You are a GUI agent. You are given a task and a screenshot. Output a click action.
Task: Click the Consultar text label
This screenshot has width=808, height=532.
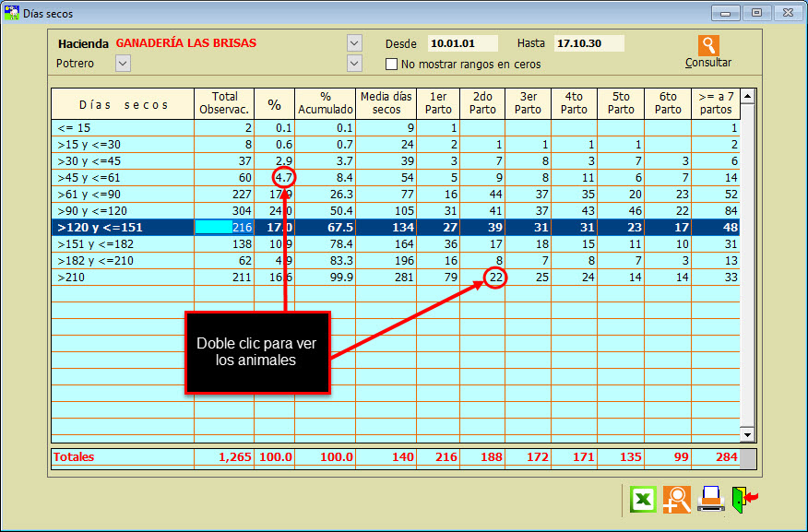(708, 63)
